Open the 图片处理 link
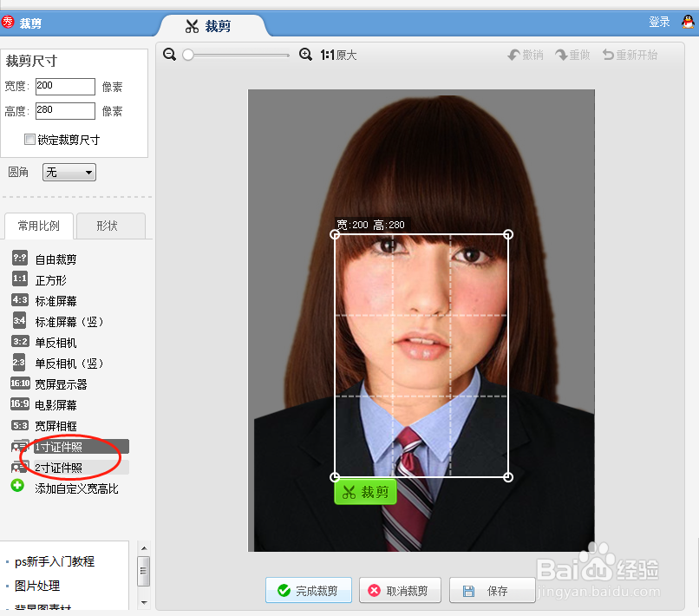This screenshot has height=616, width=699. (x=37, y=586)
